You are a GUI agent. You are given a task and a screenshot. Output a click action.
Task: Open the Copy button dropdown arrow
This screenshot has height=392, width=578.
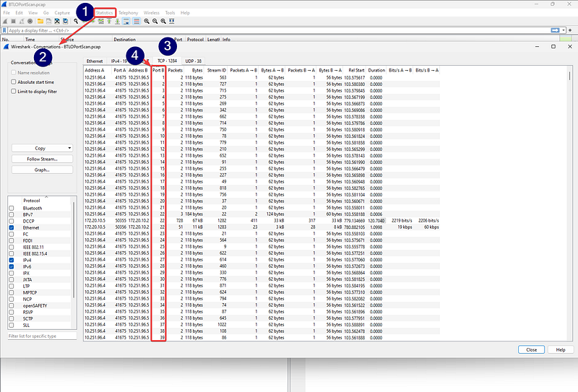coord(69,148)
